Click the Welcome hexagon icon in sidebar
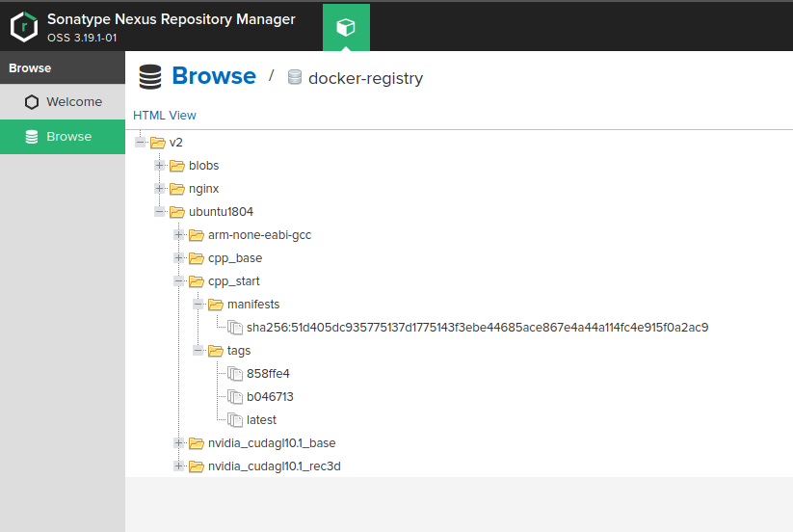The width and height of the screenshot is (793, 532). click(x=32, y=102)
